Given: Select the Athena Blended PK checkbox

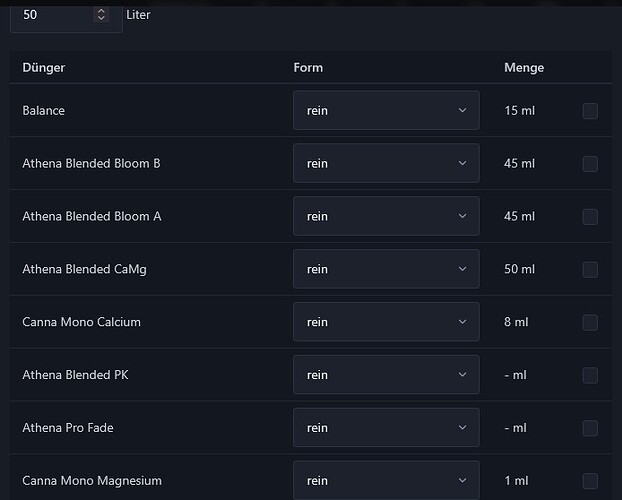Looking at the screenshot, I should (590, 375).
